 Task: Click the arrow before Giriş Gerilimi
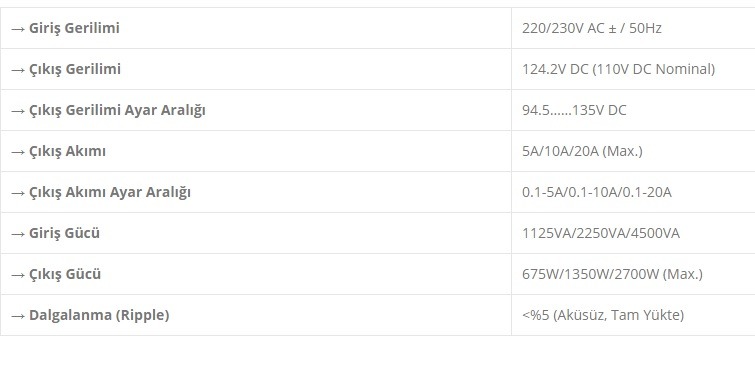tap(18, 29)
